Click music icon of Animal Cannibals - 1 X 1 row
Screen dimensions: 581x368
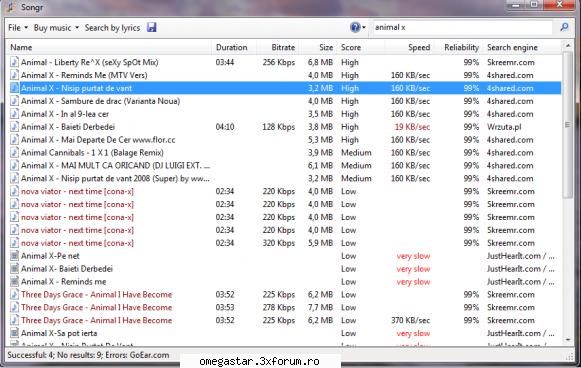14,152
